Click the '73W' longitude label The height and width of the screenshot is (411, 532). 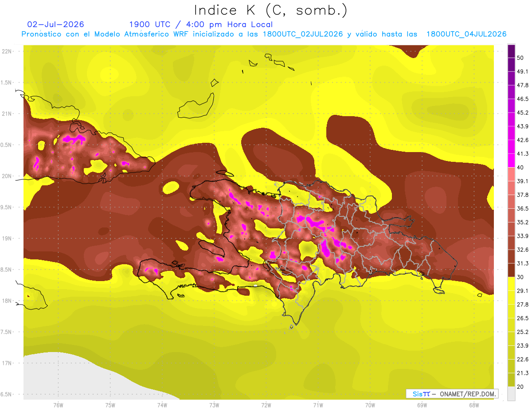[x=214, y=405]
